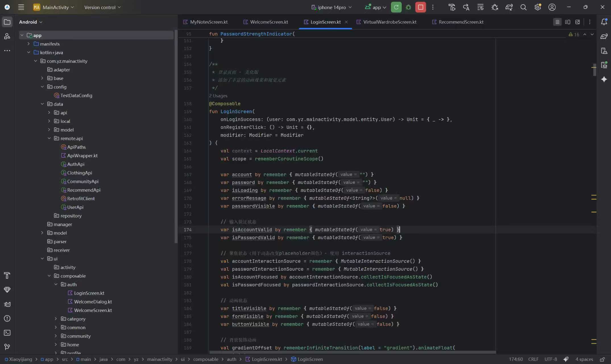Screen dimensions: 611x364
Task: Switch editor to Split view mode
Action: coord(567,22)
